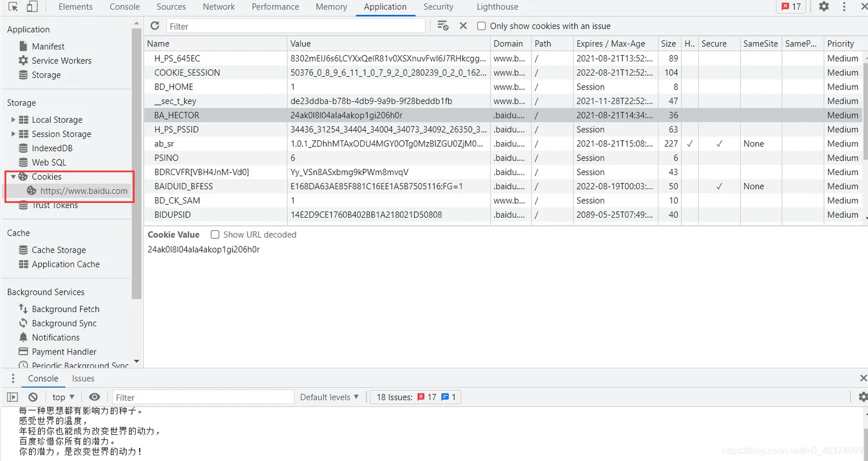
Task: Select the Issues tab in the drawer
Action: coord(83,378)
